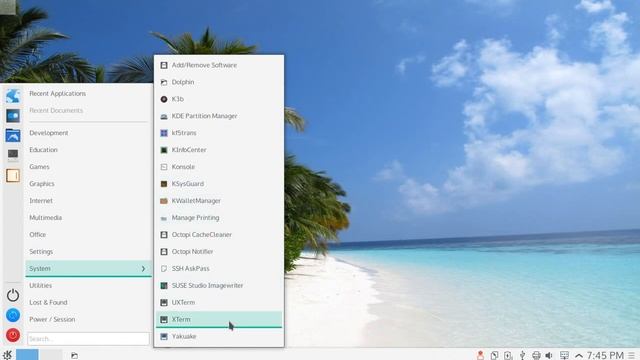The width and height of the screenshot is (640, 360).
Task: Click the Add/Remove Software icon
Action: tap(164, 65)
